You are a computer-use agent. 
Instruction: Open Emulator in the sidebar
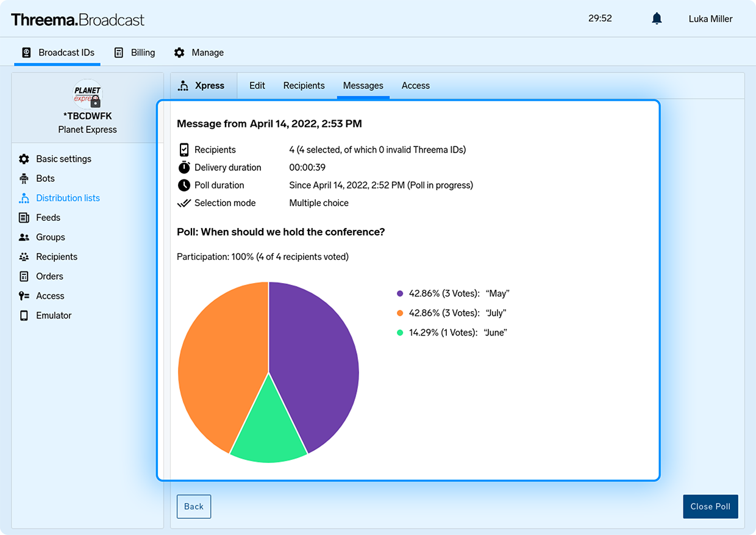(x=54, y=315)
